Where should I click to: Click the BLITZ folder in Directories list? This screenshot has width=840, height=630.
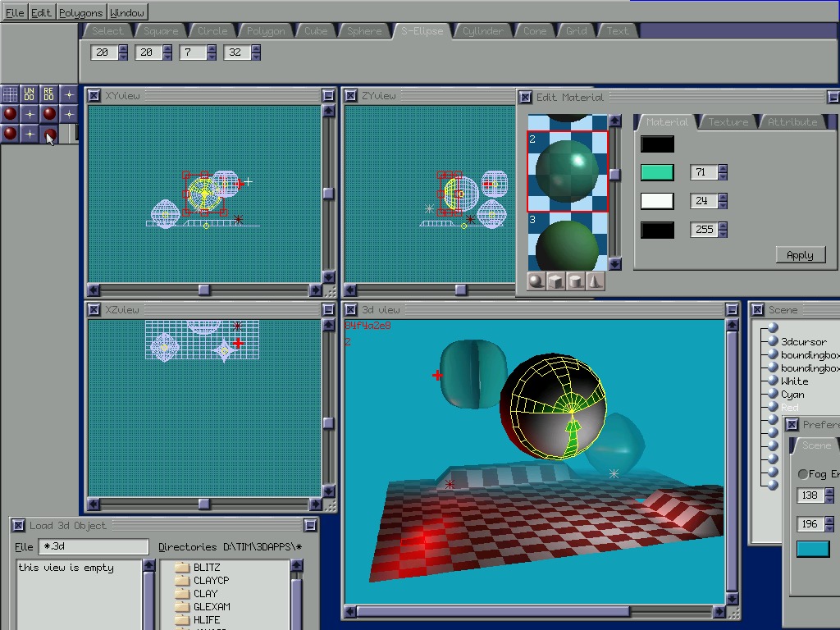click(206, 567)
